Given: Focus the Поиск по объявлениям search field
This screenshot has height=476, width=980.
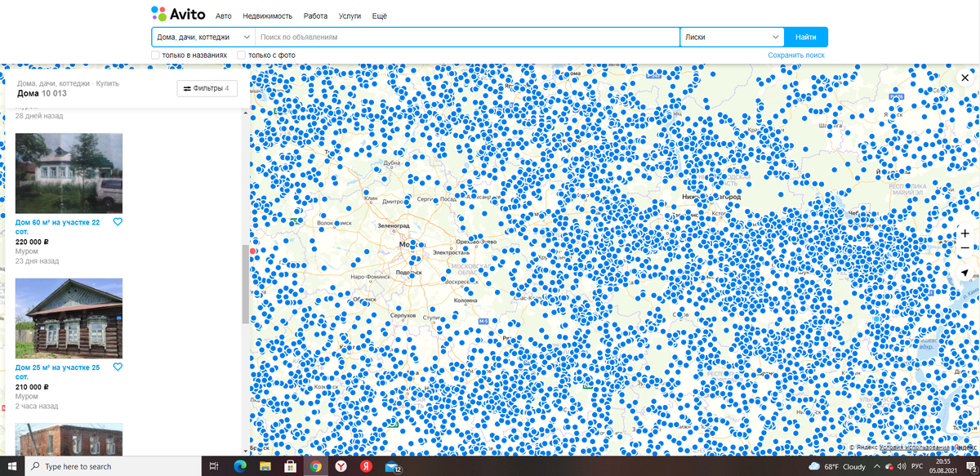Looking at the screenshot, I should [467, 38].
